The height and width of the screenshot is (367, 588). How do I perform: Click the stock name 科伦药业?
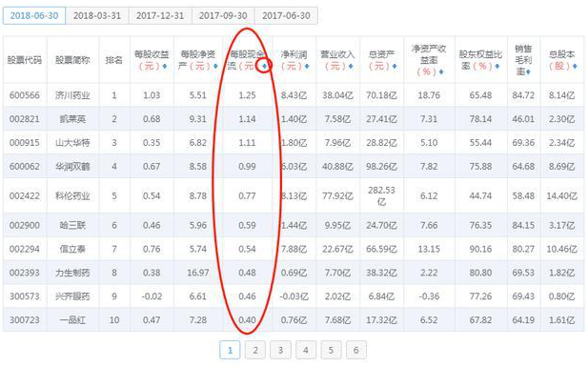pos(72,195)
